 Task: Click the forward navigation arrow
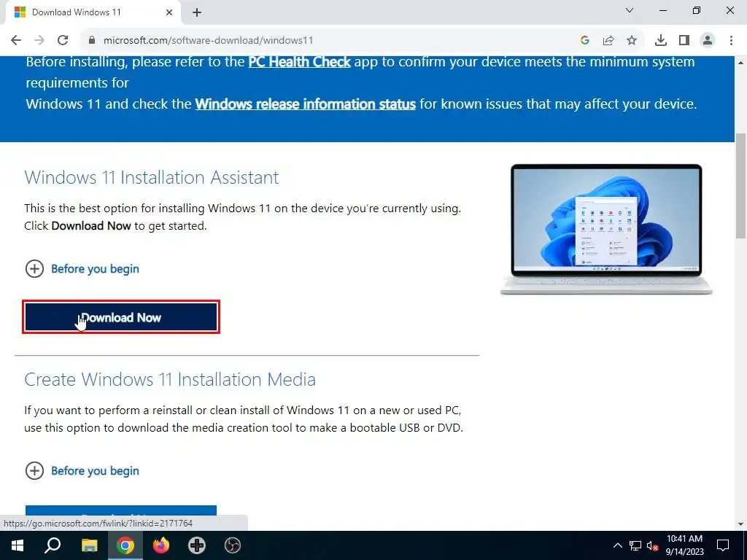point(39,41)
